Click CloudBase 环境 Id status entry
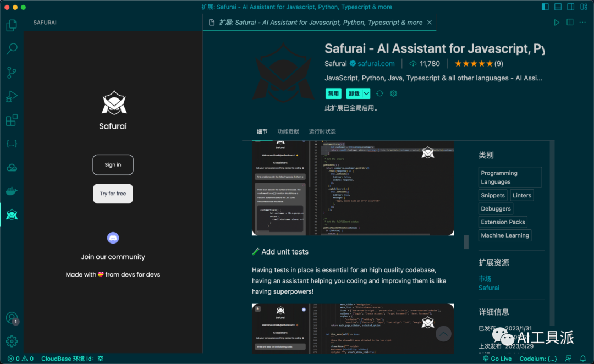The width and height of the screenshot is (594, 364). (x=72, y=359)
